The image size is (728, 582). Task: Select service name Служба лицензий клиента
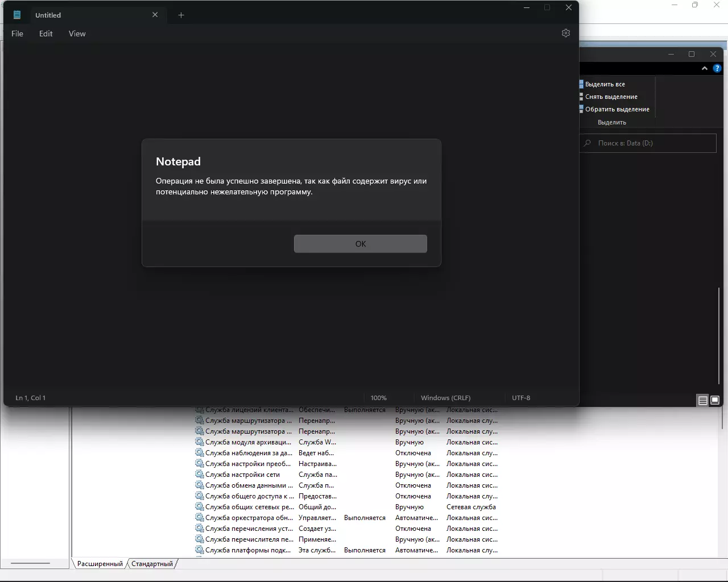pyautogui.click(x=249, y=410)
